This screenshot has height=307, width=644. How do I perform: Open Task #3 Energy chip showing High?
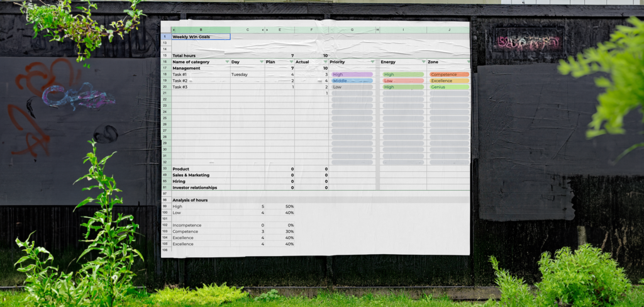[403, 87]
